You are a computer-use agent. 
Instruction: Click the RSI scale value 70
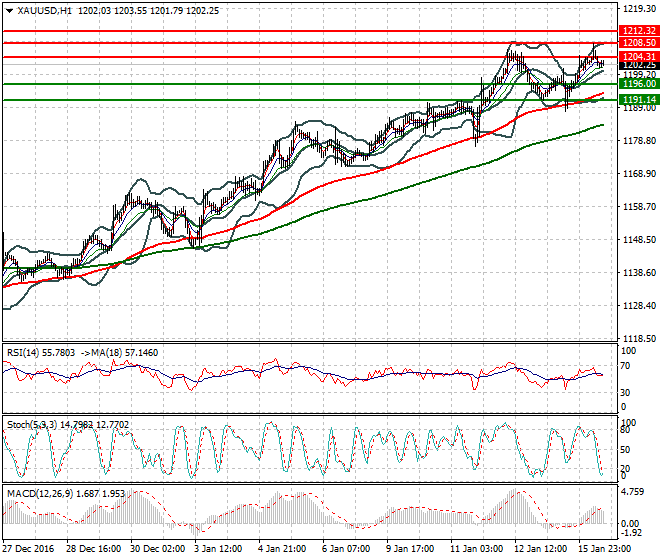626,365
